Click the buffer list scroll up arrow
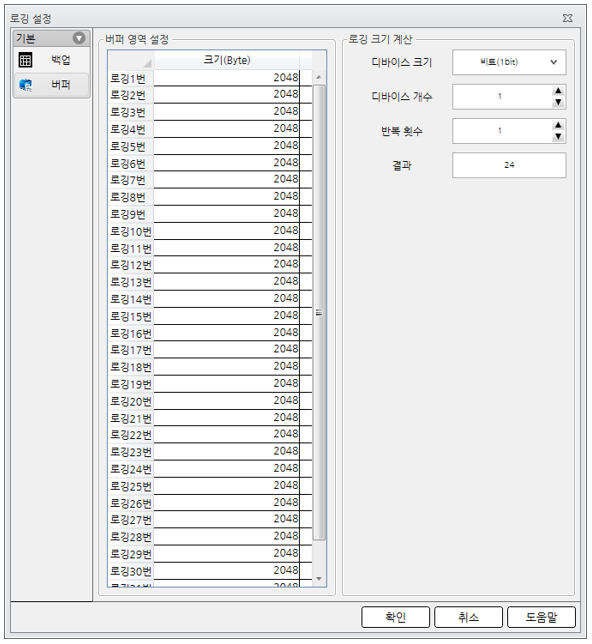592x644 pixels. click(319, 77)
